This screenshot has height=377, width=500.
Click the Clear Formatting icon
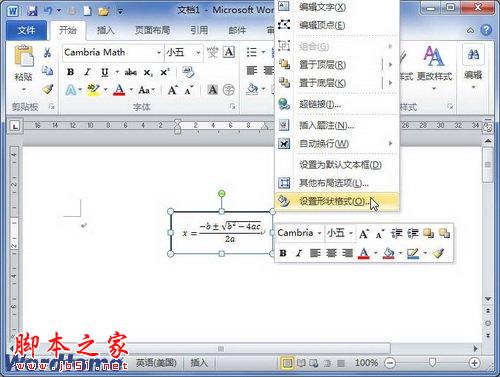[188, 72]
